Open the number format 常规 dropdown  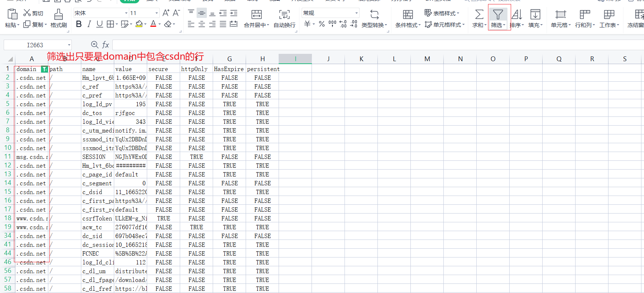[x=356, y=13]
